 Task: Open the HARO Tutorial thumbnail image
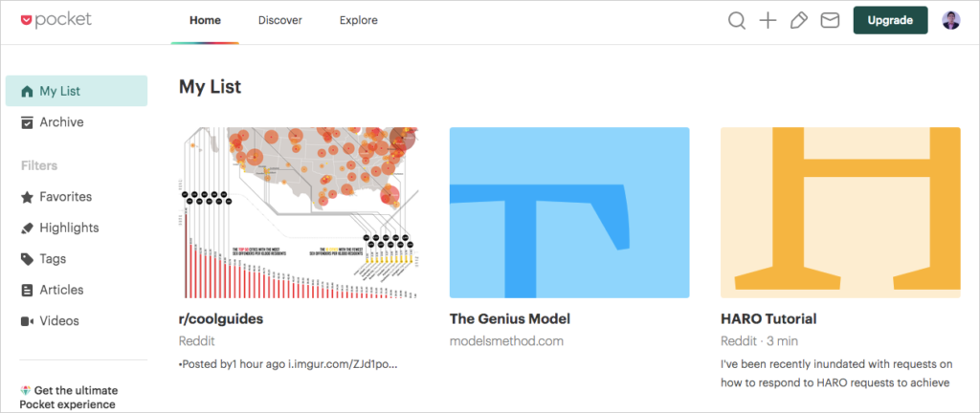pyautogui.click(x=840, y=213)
